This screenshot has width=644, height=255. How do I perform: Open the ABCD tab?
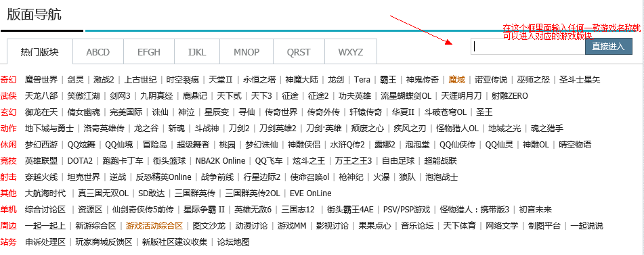98,52
